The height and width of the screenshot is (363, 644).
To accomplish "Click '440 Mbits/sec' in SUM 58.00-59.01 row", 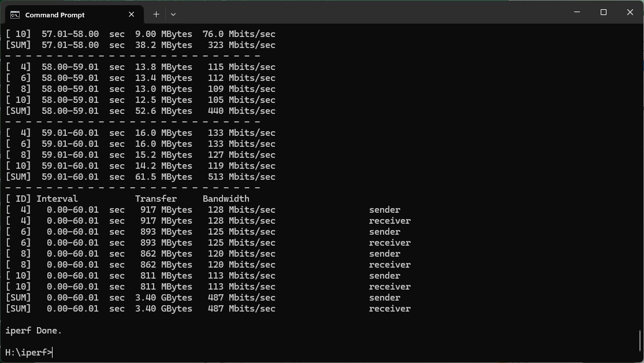I will pyautogui.click(x=241, y=111).
